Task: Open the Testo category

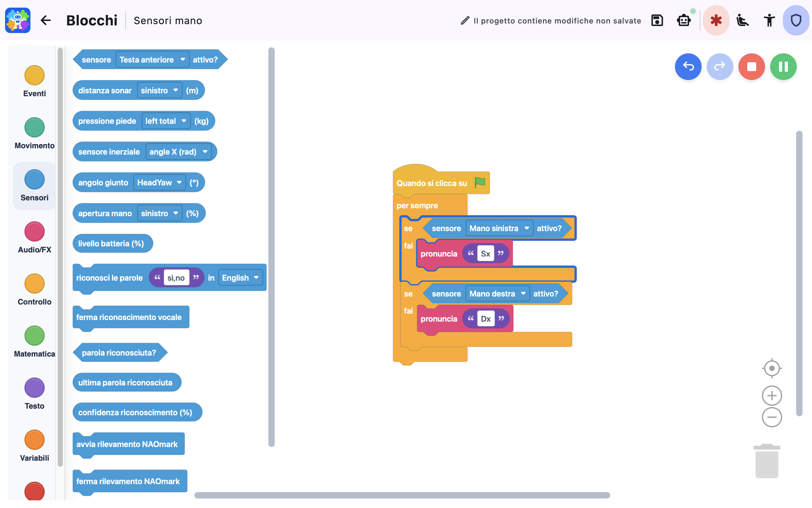Action: tap(34, 394)
